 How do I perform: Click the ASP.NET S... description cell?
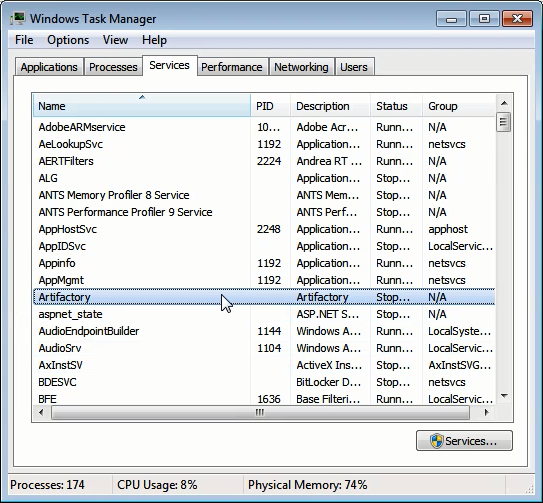tap(328, 314)
